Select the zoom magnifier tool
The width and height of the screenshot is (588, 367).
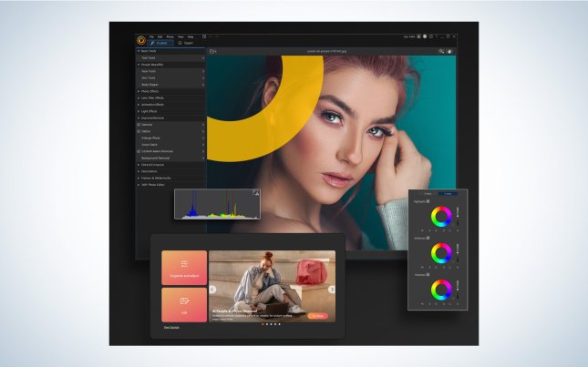click(x=441, y=52)
